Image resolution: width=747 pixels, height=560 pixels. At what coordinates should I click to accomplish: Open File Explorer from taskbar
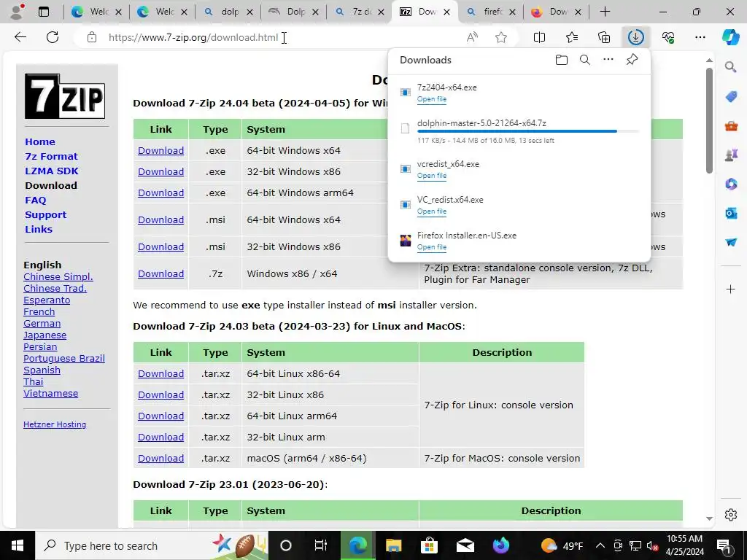(393, 545)
